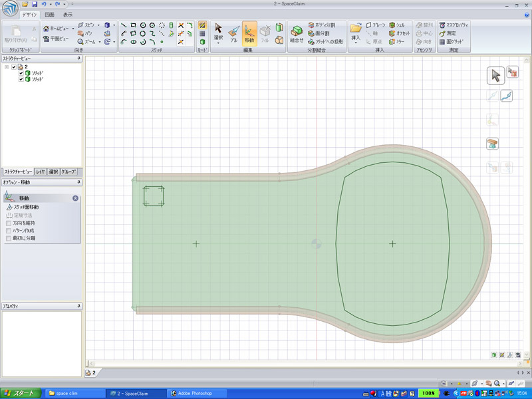532x399 pixels.
Task: Click スケッチ面移動 option
Action: coord(24,207)
